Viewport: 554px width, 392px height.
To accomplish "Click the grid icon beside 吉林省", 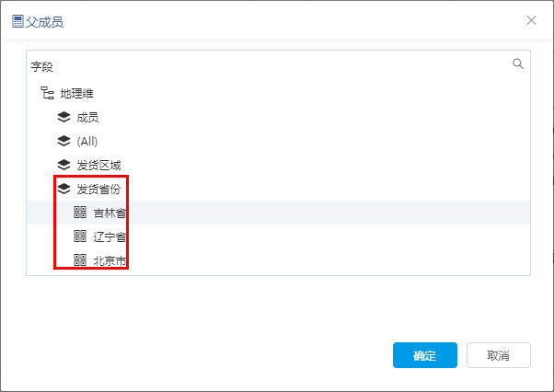I will (80, 213).
